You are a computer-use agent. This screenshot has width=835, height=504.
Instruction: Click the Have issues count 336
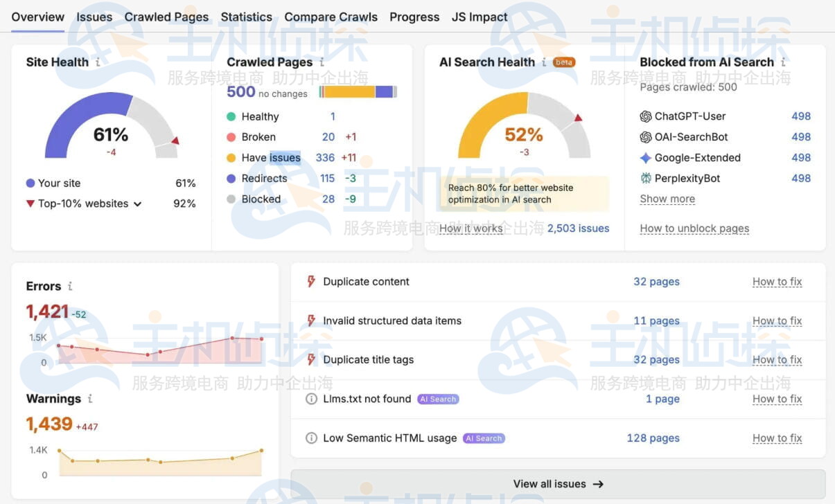(x=325, y=158)
